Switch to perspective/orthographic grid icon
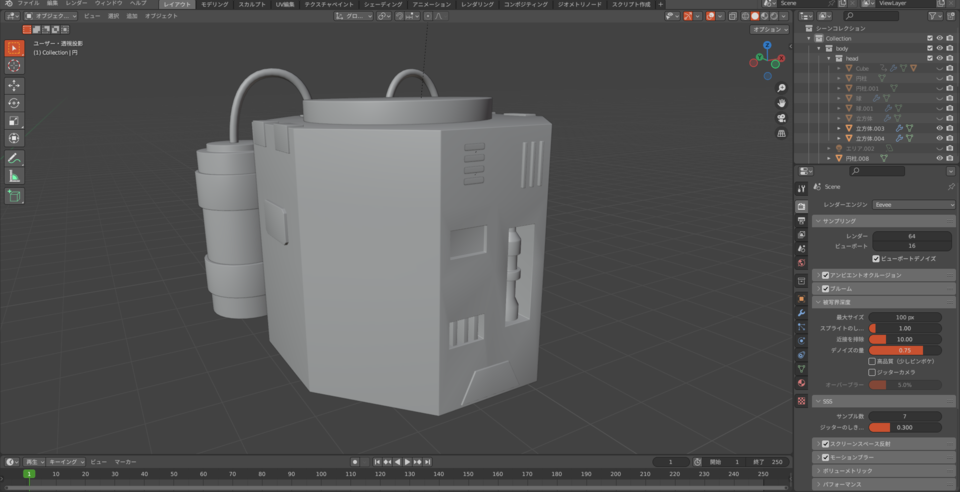The image size is (960, 492). [x=781, y=133]
